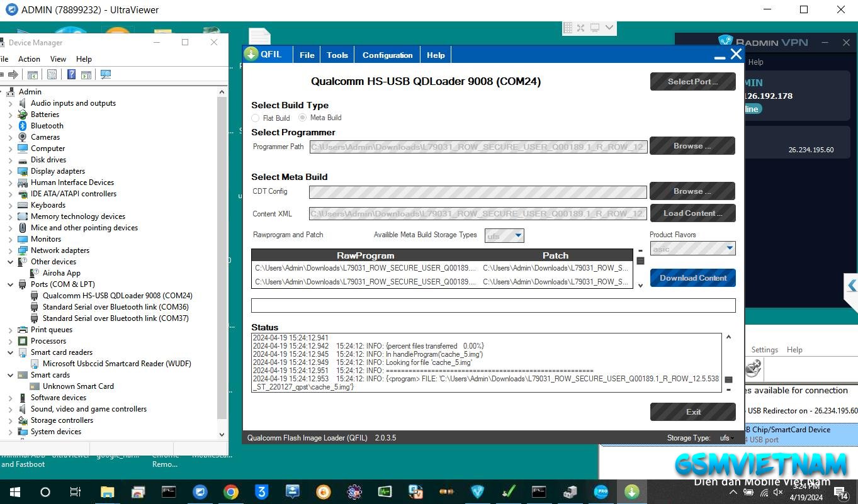858x504 pixels.
Task: Expand the Network adapters node
Action: [10, 250]
